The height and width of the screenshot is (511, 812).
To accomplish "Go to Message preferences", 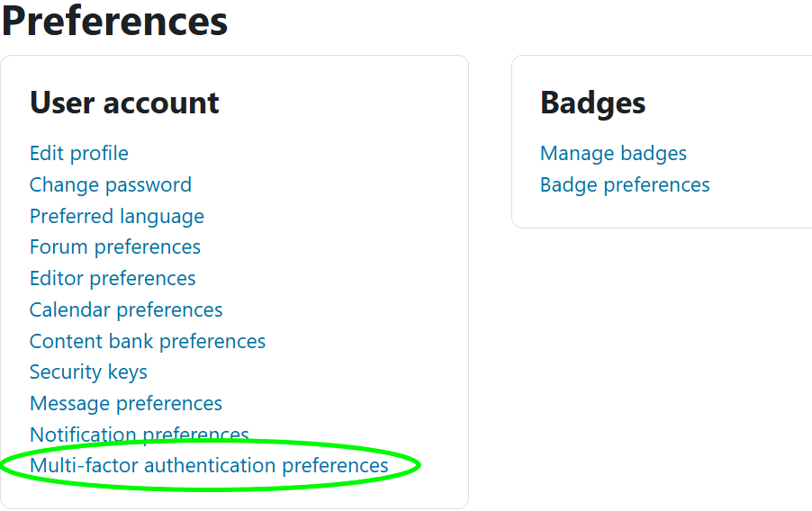I will tap(125, 403).
